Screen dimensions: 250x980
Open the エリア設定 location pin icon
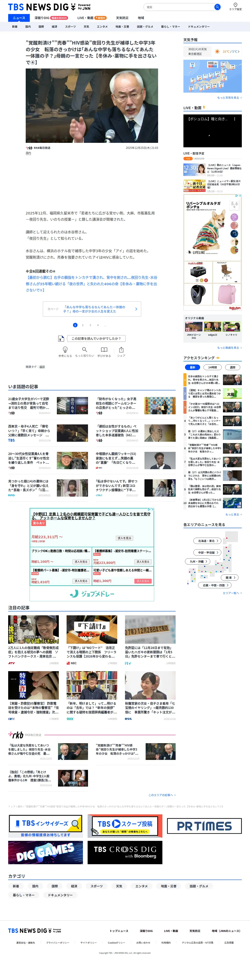(235, 4)
